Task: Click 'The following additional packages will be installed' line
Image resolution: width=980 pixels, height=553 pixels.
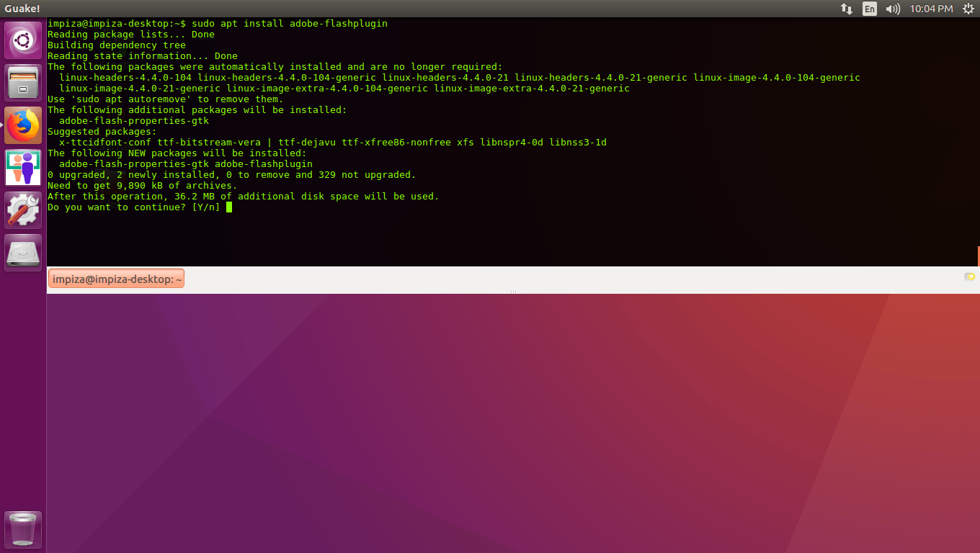Action: click(x=197, y=110)
